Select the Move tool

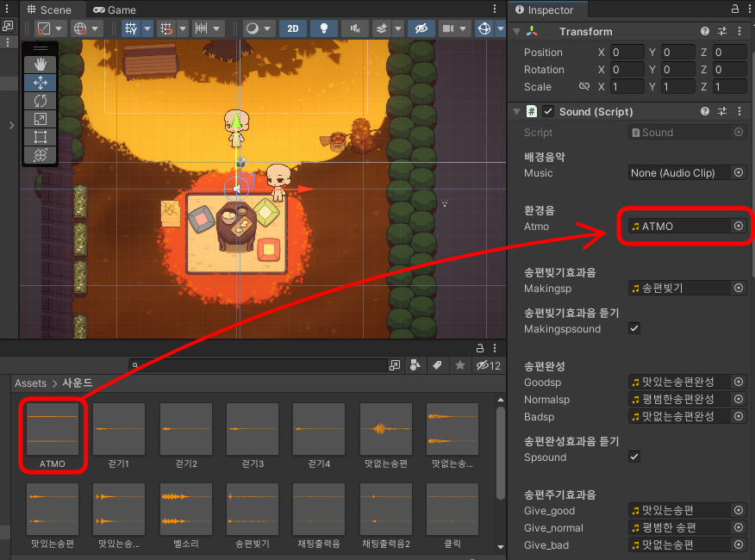pyautogui.click(x=41, y=83)
